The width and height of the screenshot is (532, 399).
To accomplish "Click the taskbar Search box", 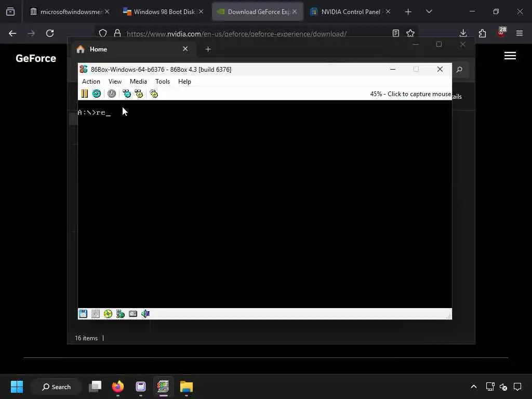I will click(x=56, y=387).
